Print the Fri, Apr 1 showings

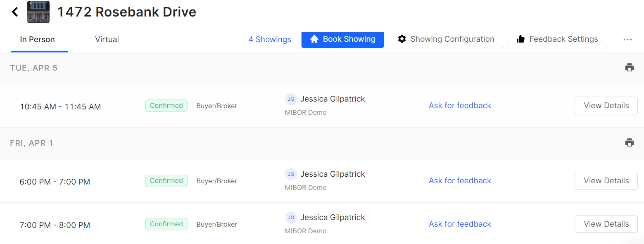click(x=629, y=143)
